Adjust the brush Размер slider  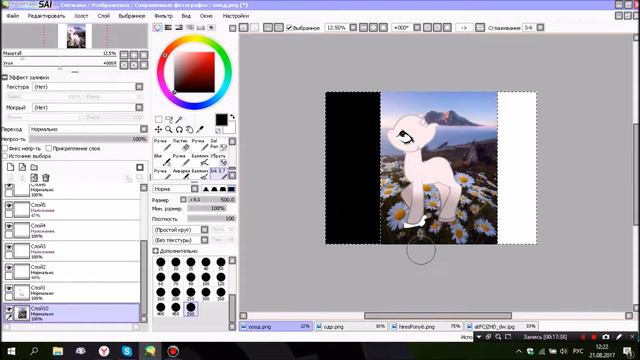click(x=211, y=200)
